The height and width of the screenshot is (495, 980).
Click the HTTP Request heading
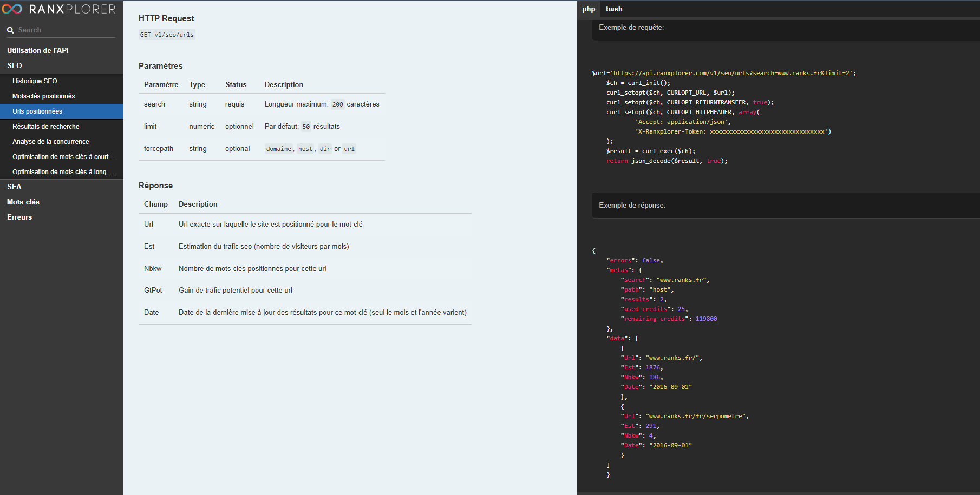[166, 18]
